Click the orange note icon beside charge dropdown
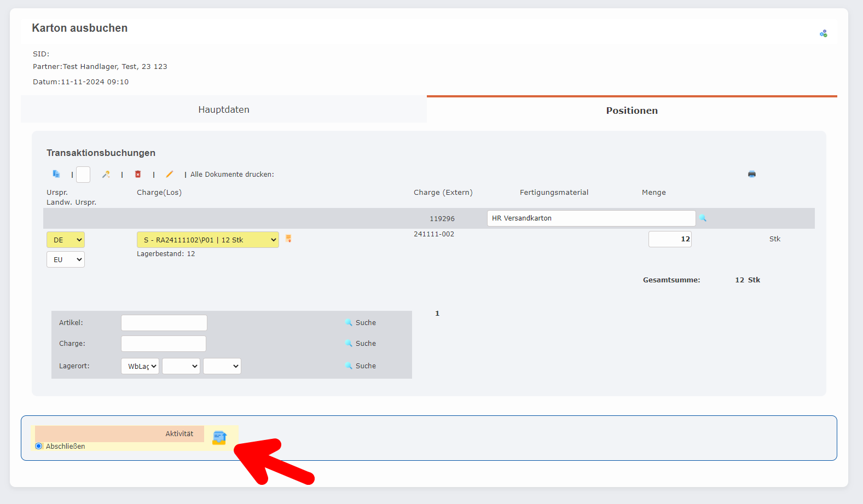The height and width of the screenshot is (504, 863). tap(288, 239)
